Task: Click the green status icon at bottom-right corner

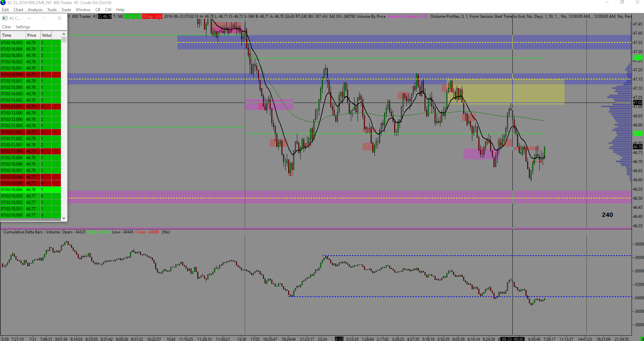Action: pyautogui.click(x=642, y=339)
